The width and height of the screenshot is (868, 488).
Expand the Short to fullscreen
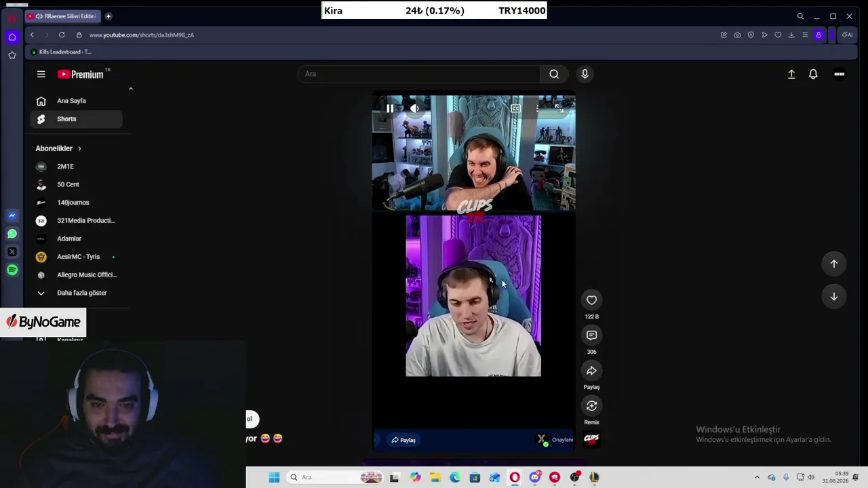pos(559,108)
